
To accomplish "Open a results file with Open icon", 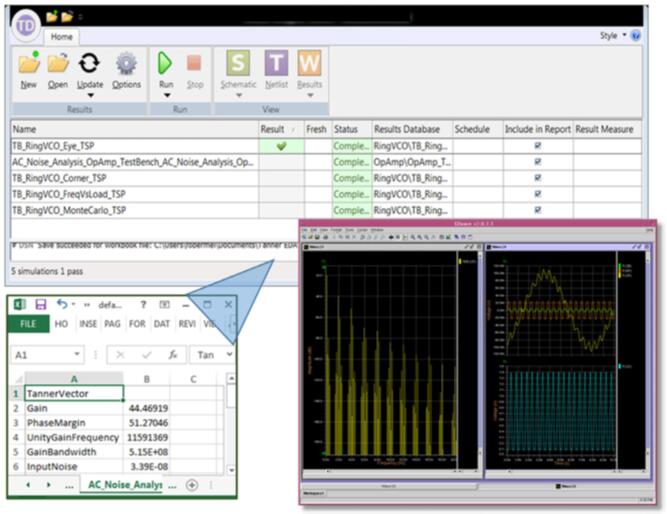I will coord(58,63).
